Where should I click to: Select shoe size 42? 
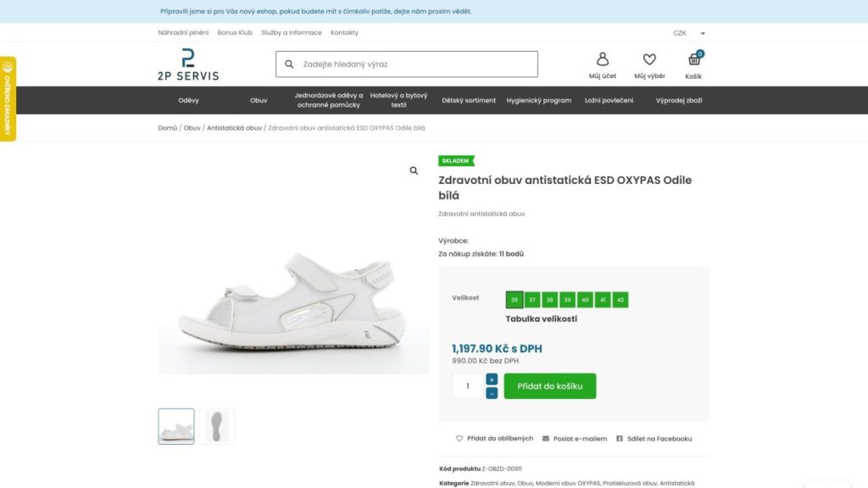click(x=620, y=299)
